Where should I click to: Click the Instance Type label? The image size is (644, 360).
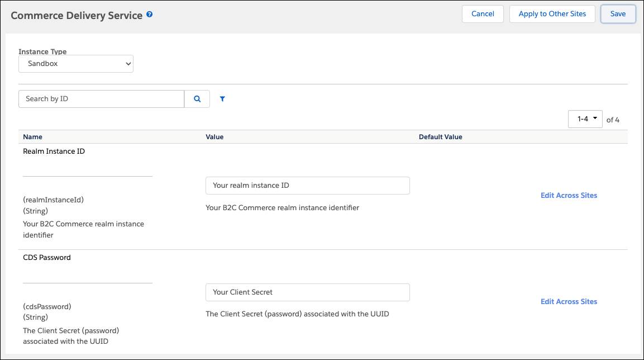[x=42, y=51]
